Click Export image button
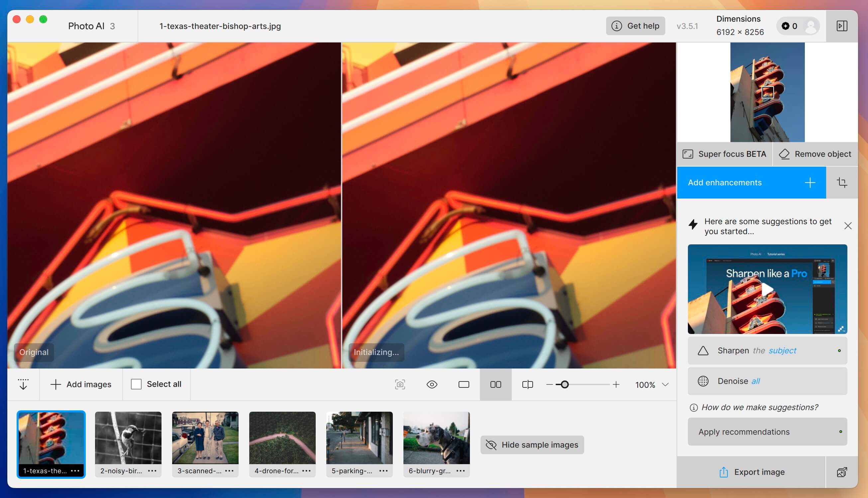The width and height of the screenshot is (868, 498). click(x=751, y=472)
